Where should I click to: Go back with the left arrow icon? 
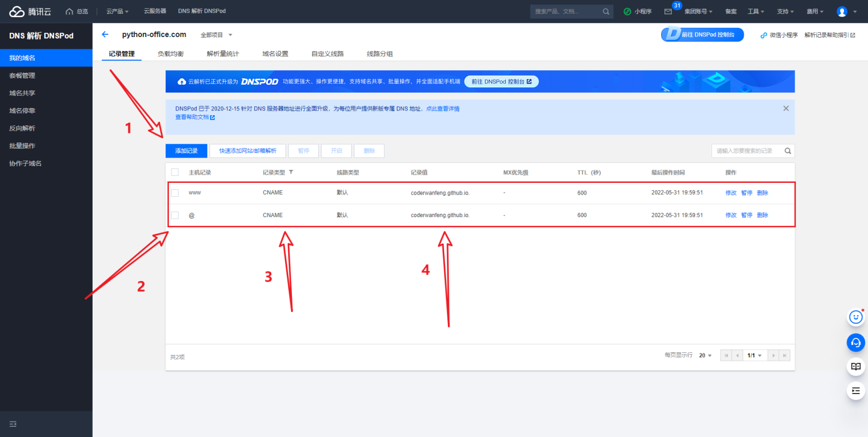pyautogui.click(x=105, y=34)
